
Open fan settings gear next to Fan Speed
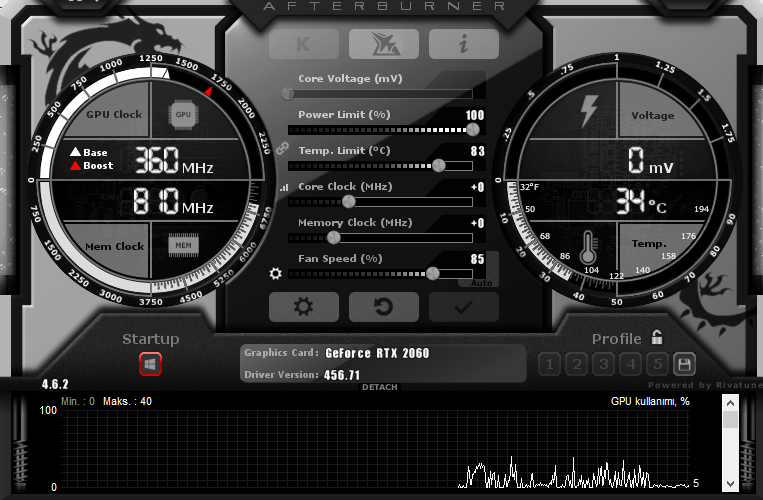[x=275, y=273]
